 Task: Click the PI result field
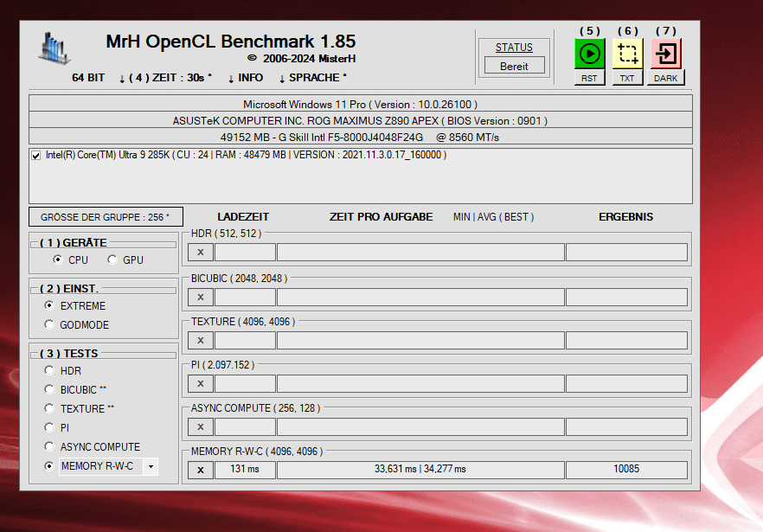click(626, 383)
